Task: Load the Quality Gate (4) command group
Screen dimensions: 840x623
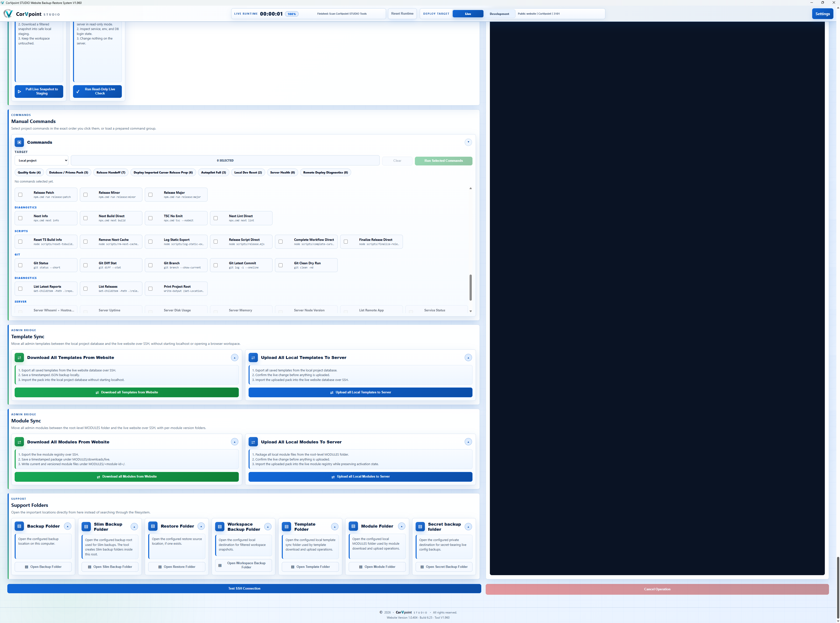Action: tap(29, 172)
